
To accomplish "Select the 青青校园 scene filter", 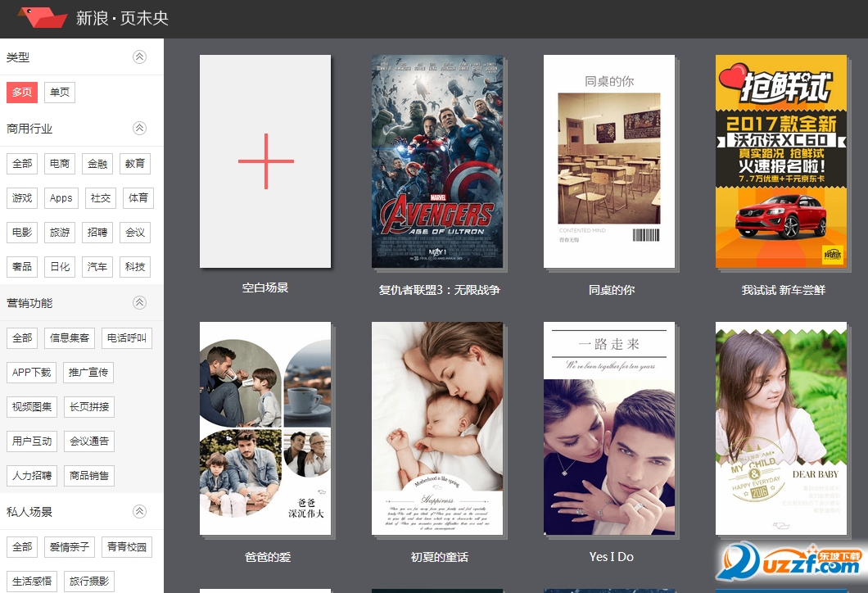I will tap(127, 547).
